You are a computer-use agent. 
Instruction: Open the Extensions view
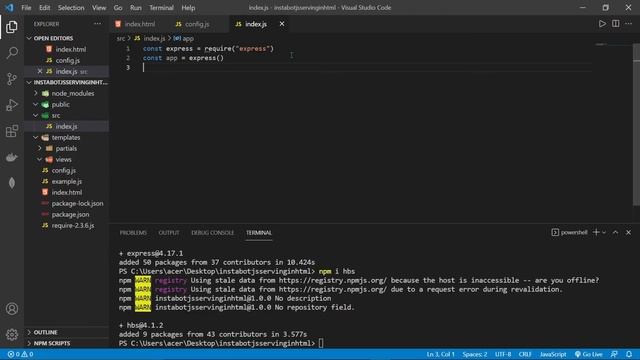coord(12,131)
